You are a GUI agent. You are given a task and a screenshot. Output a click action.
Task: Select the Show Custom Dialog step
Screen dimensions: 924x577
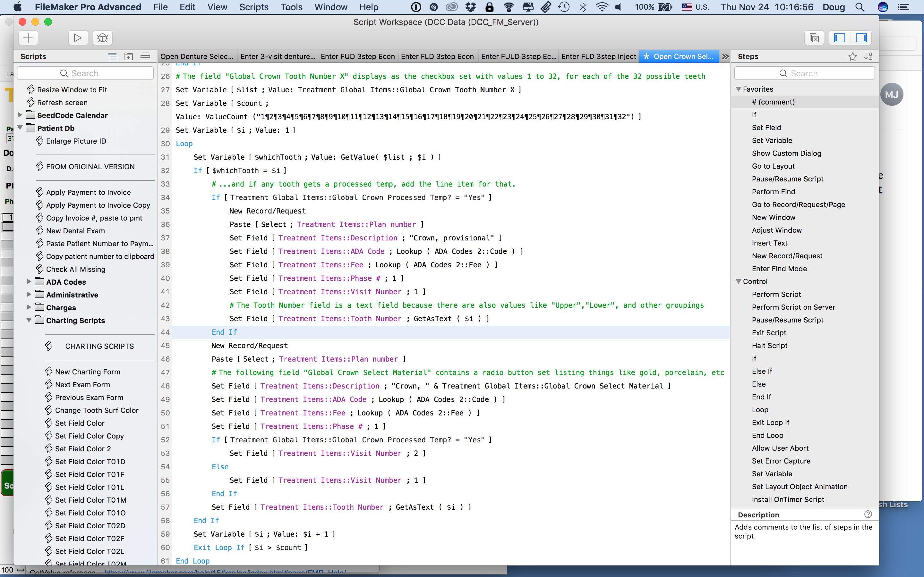point(786,153)
